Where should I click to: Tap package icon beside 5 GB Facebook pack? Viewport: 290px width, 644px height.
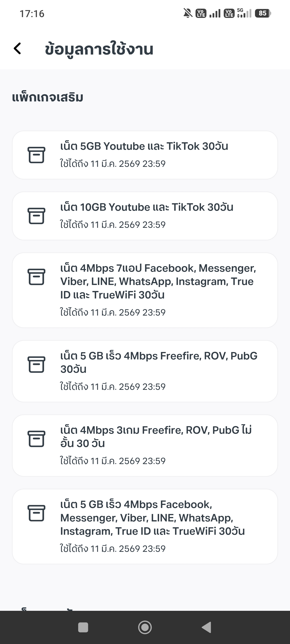(36, 513)
